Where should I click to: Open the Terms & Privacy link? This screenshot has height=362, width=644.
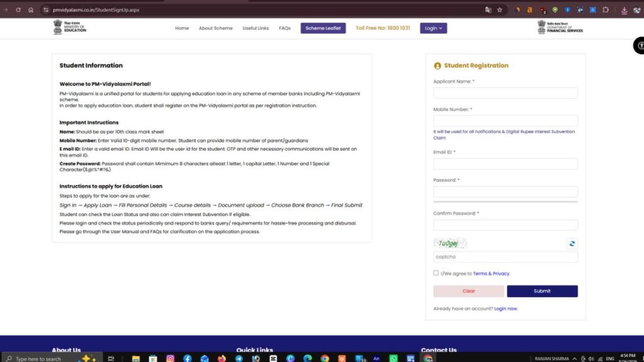coord(491,273)
